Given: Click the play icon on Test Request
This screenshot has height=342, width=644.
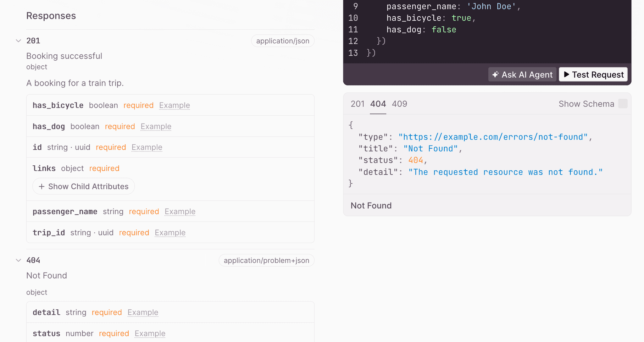Looking at the screenshot, I should [x=567, y=74].
